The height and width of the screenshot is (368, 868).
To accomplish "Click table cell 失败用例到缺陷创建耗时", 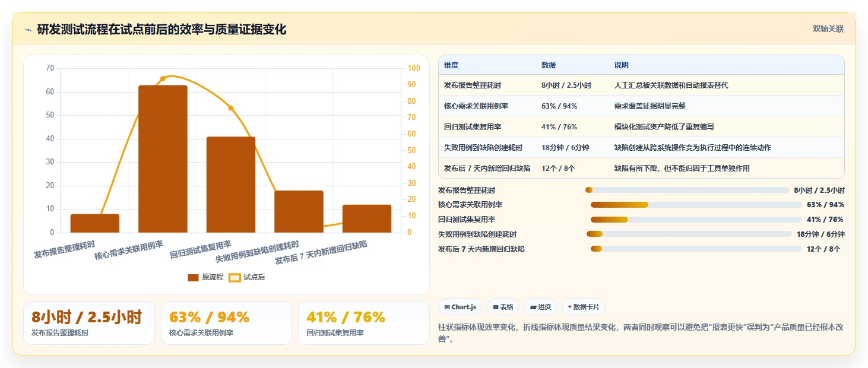I will pos(483,148).
